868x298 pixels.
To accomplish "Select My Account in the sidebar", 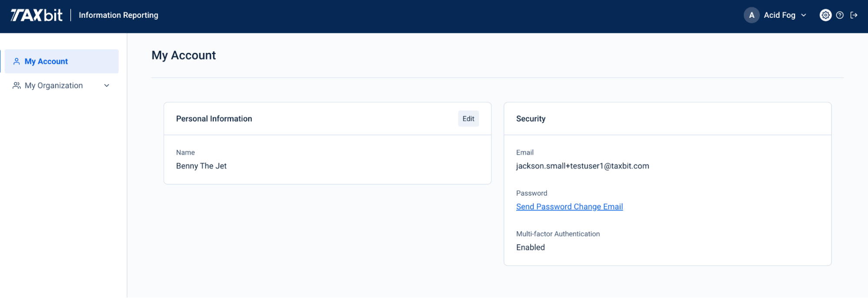I will (46, 62).
